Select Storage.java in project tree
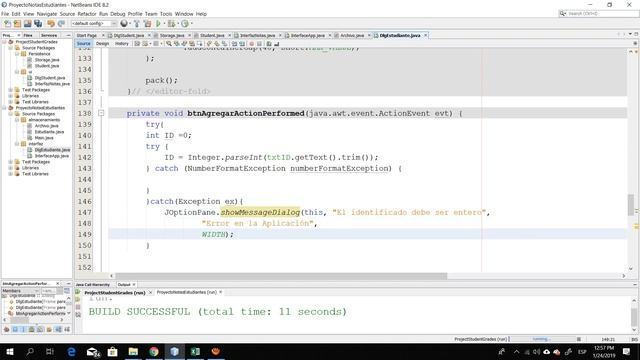 [47, 60]
